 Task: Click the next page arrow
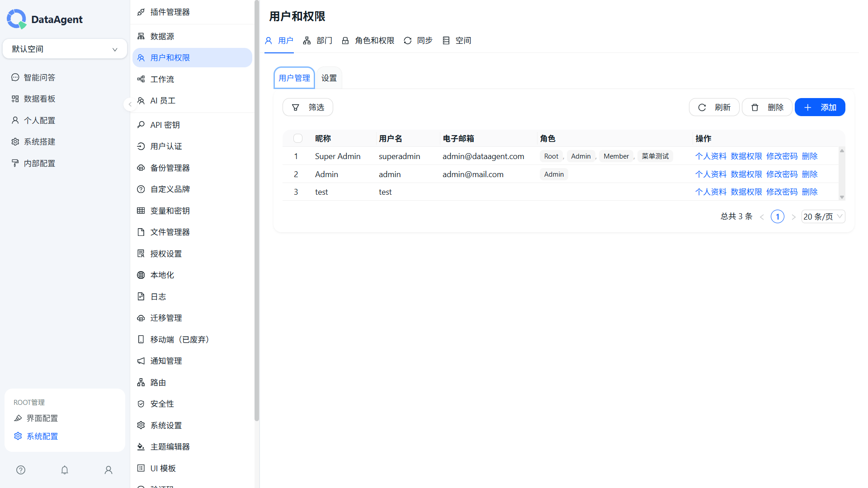[793, 217]
